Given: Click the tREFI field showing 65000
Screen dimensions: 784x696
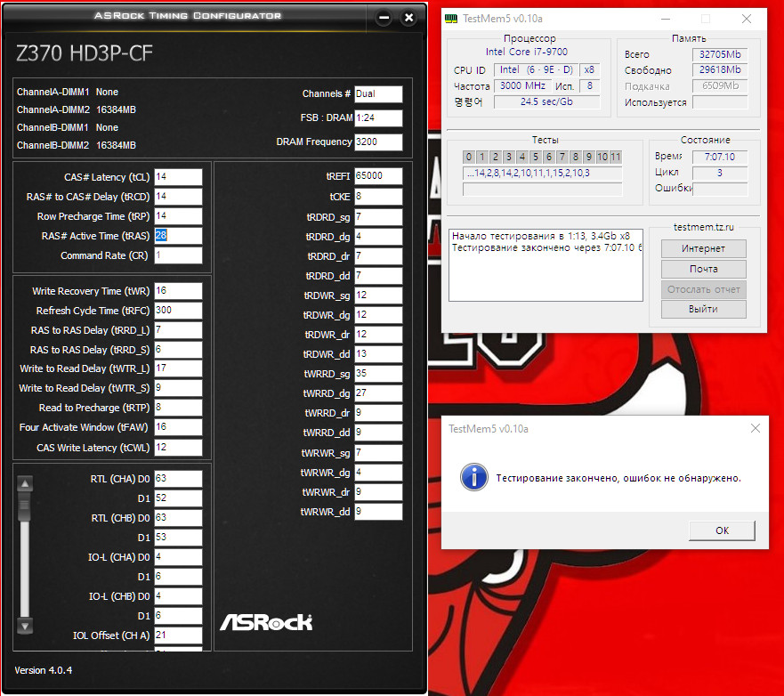Looking at the screenshot, I should click(x=378, y=176).
